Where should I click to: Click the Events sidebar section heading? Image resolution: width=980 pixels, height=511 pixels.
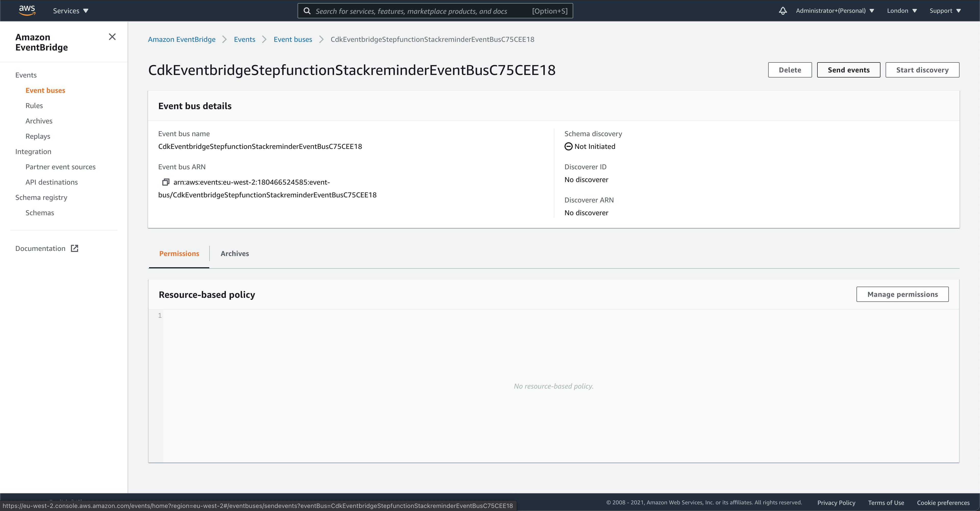tap(26, 75)
